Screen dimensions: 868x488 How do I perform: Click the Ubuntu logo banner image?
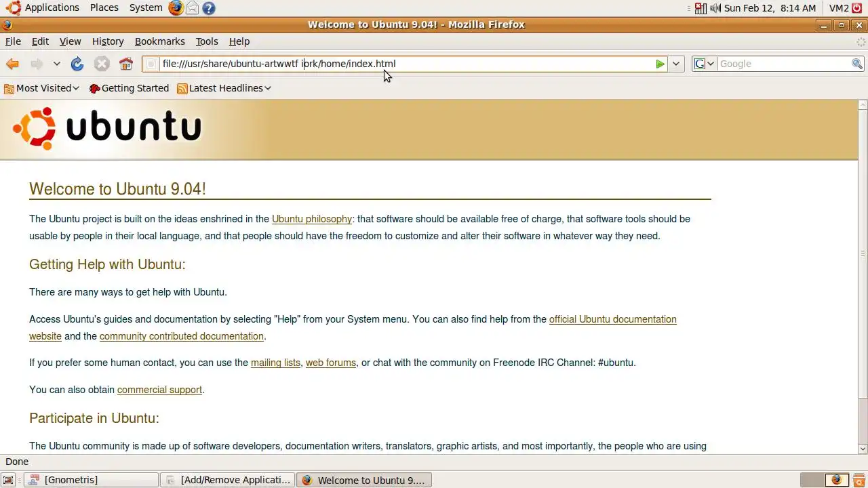(x=107, y=128)
